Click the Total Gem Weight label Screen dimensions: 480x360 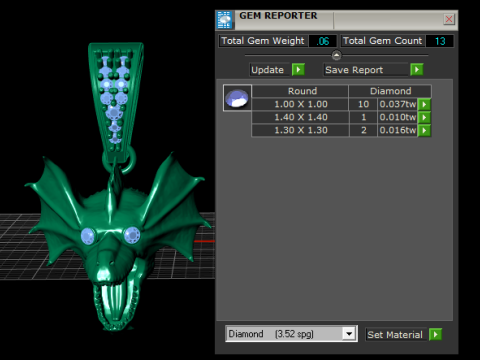pyautogui.click(x=263, y=41)
